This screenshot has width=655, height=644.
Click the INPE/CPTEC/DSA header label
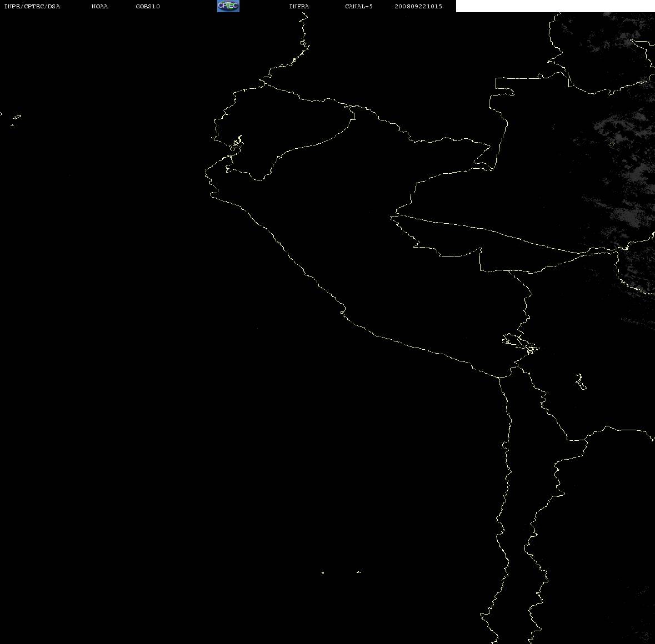pos(32,6)
